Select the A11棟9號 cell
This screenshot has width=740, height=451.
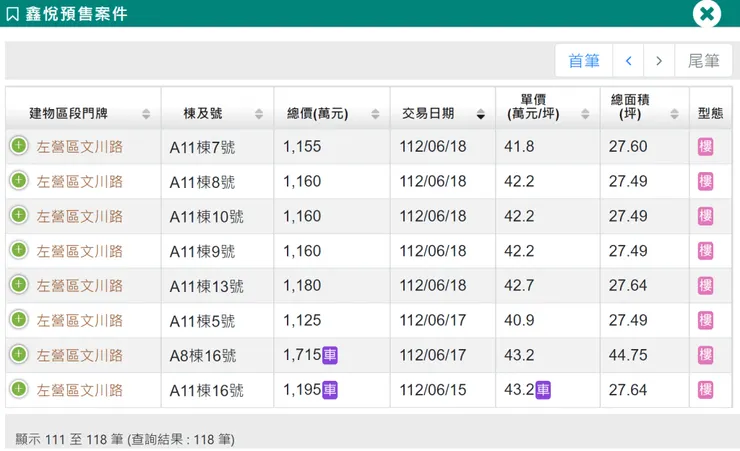pos(217,251)
